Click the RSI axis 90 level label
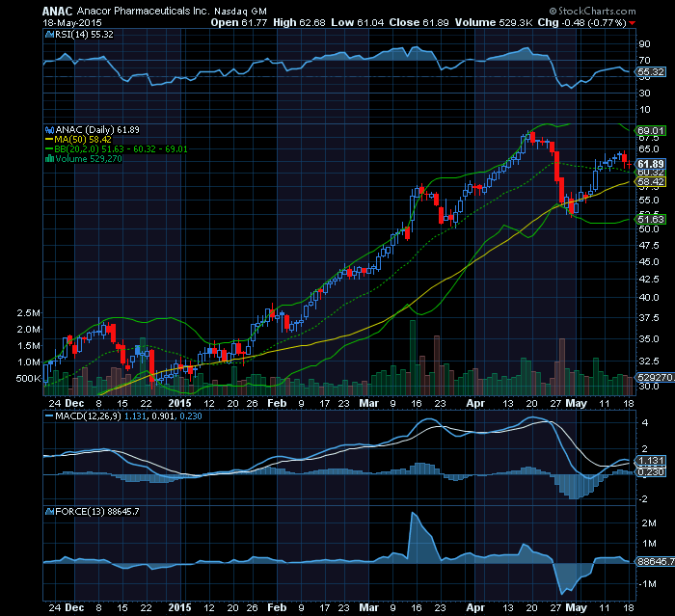This screenshot has height=616, width=675. (645, 44)
